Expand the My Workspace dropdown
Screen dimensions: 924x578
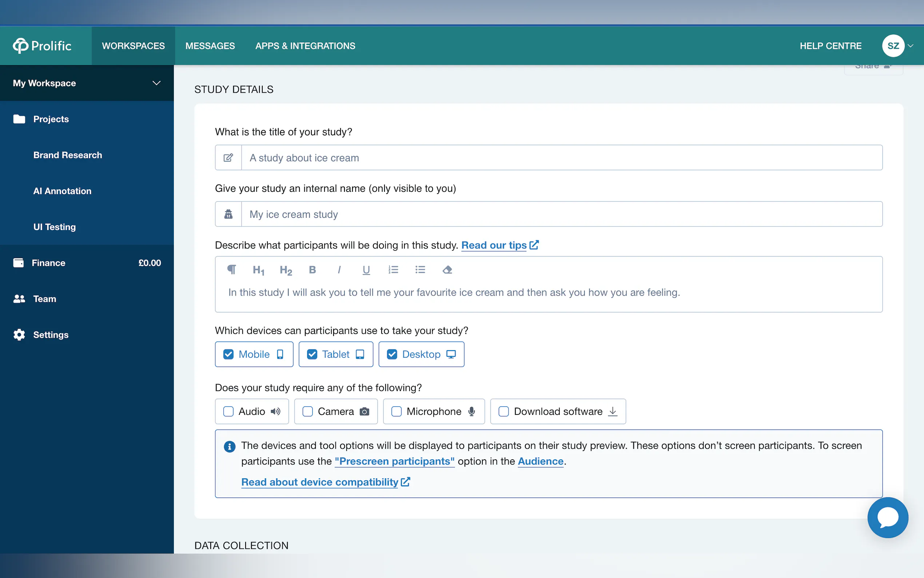tap(156, 83)
